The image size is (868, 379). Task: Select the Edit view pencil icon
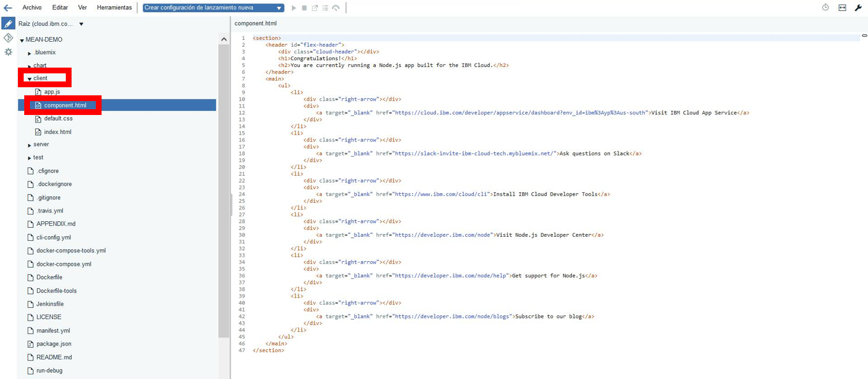[8, 23]
